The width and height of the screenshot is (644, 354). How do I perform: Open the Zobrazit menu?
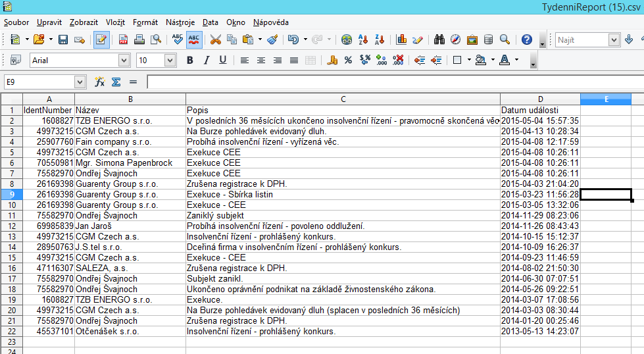(84, 22)
